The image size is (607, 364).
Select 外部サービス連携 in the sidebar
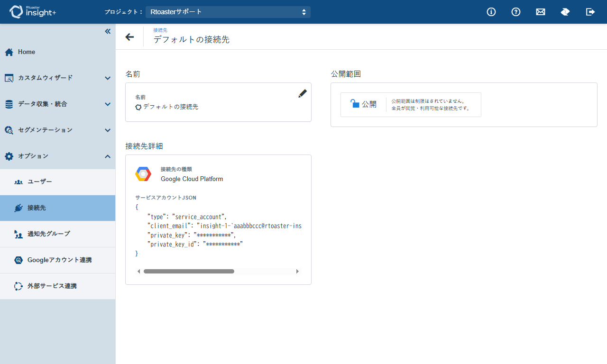tap(57, 286)
